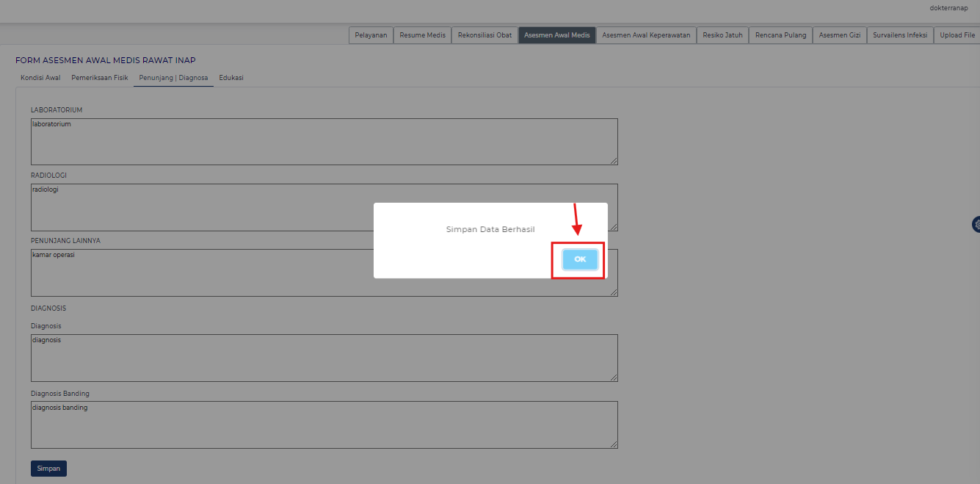
Task: Open the Asesmen Awal Keperawatan tab
Action: [x=646, y=35]
